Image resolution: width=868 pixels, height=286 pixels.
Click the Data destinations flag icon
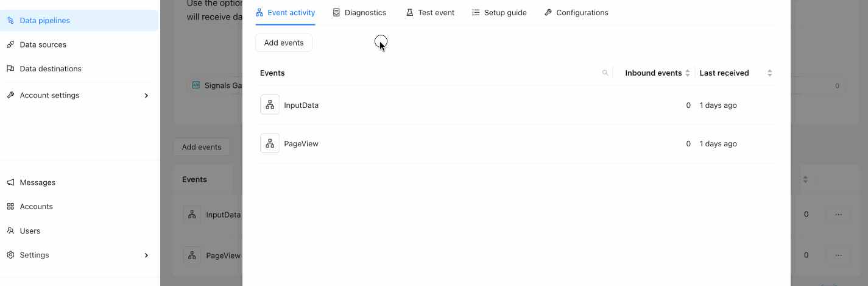coord(10,69)
